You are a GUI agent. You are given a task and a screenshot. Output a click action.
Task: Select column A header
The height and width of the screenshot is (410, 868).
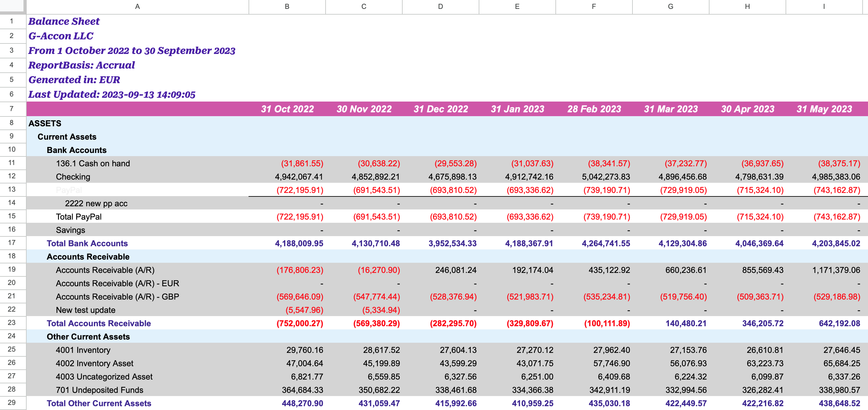click(x=138, y=6)
